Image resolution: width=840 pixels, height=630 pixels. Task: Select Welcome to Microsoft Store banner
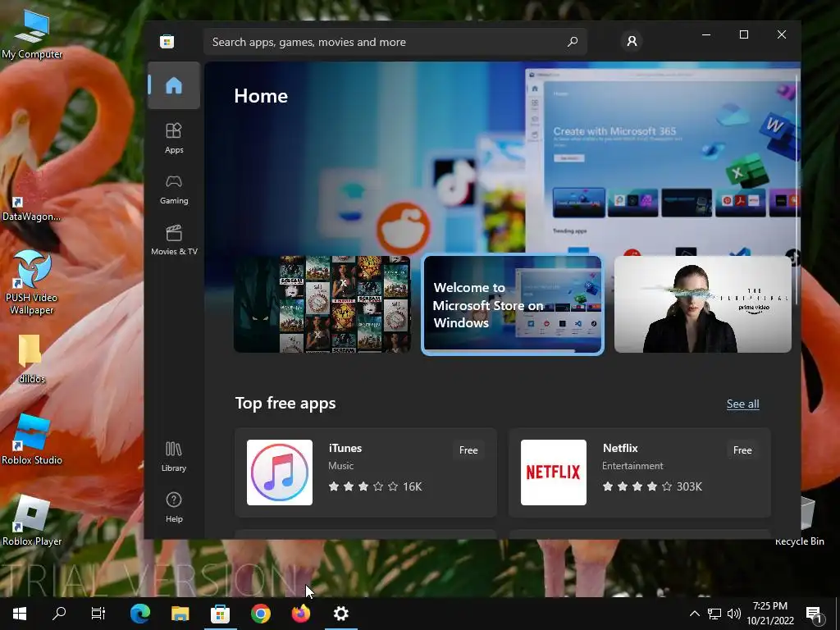(513, 304)
